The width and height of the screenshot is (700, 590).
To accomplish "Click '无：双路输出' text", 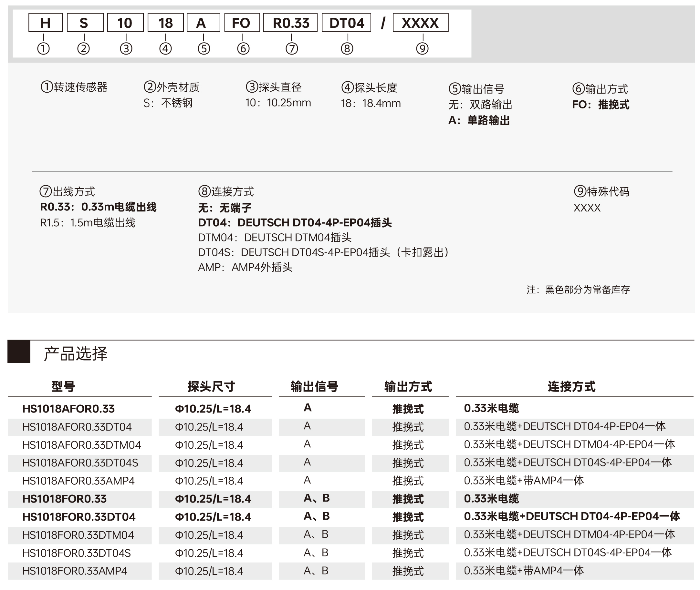I will [x=480, y=105].
